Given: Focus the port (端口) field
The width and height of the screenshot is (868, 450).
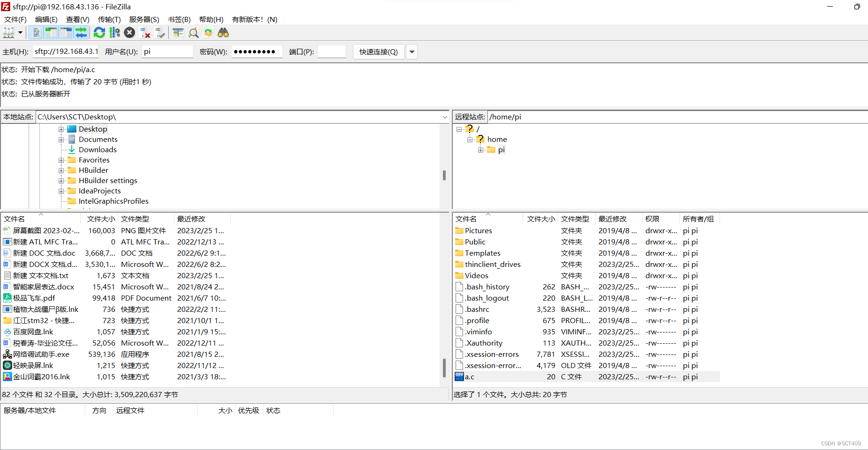Looking at the screenshot, I should click(332, 52).
